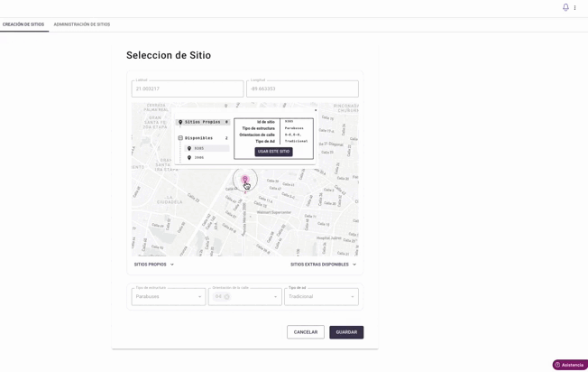Image resolution: width=588 pixels, height=372 pixels.
Task: Open Orientación de la calle dropdown
Action: pyautogui.click(x=245, y=296)
